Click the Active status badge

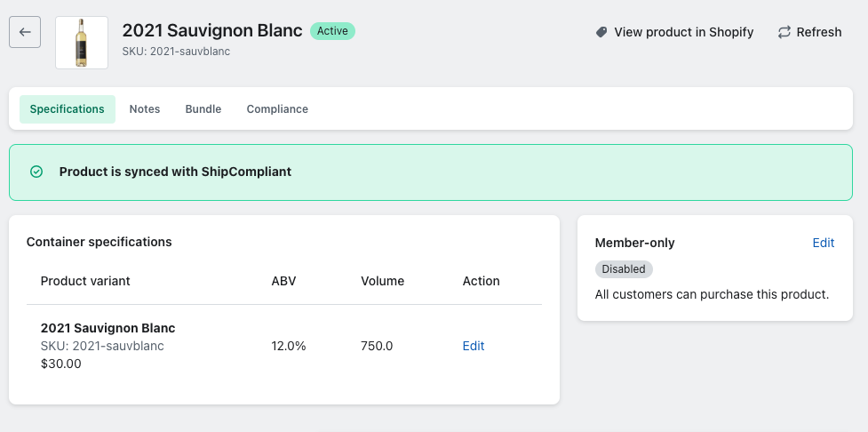point(332,31)
